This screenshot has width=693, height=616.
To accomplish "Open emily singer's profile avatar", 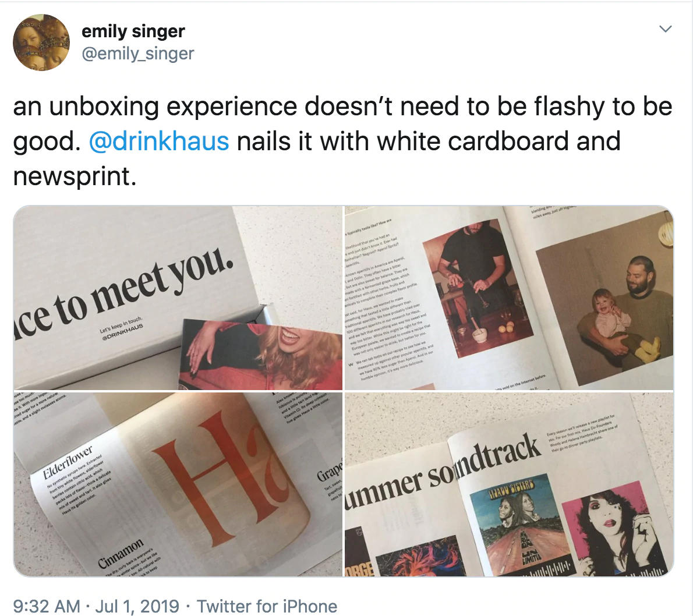I will pos(41,43).
